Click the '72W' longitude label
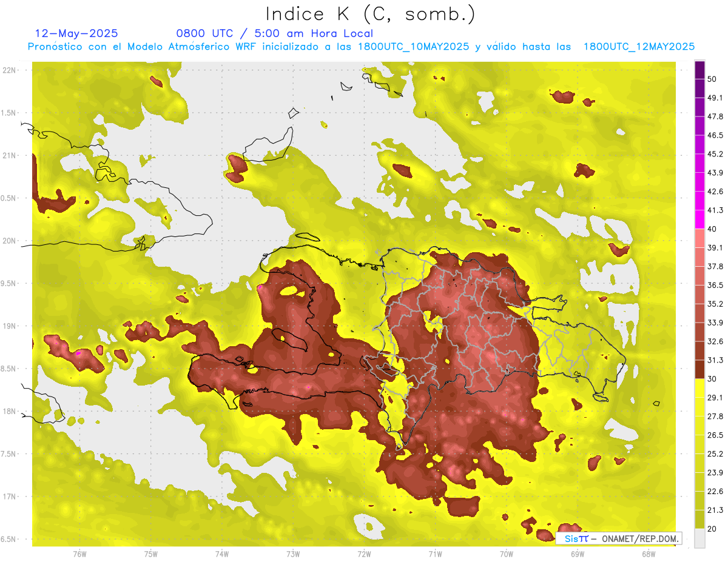Viewport: 728px width, 562px height. pos(364,554)
